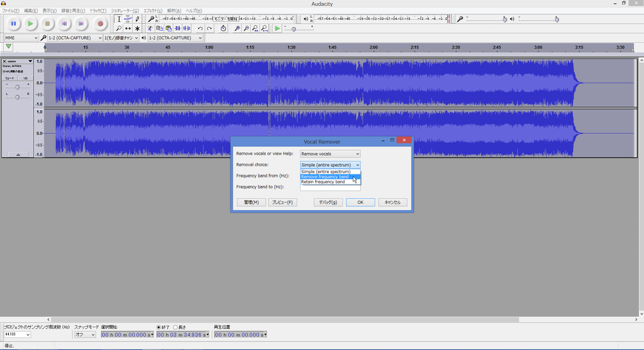Skip to start of the track
The height and width of the screenshot is (350, 644).
64,24
